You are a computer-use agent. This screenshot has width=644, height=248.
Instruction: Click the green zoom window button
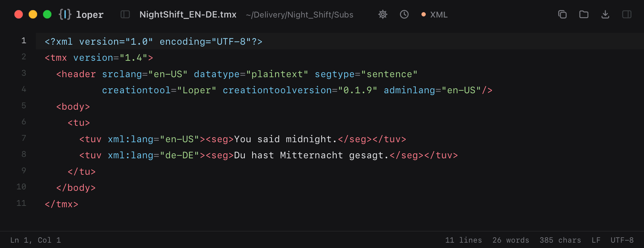[x=47, y=14]
